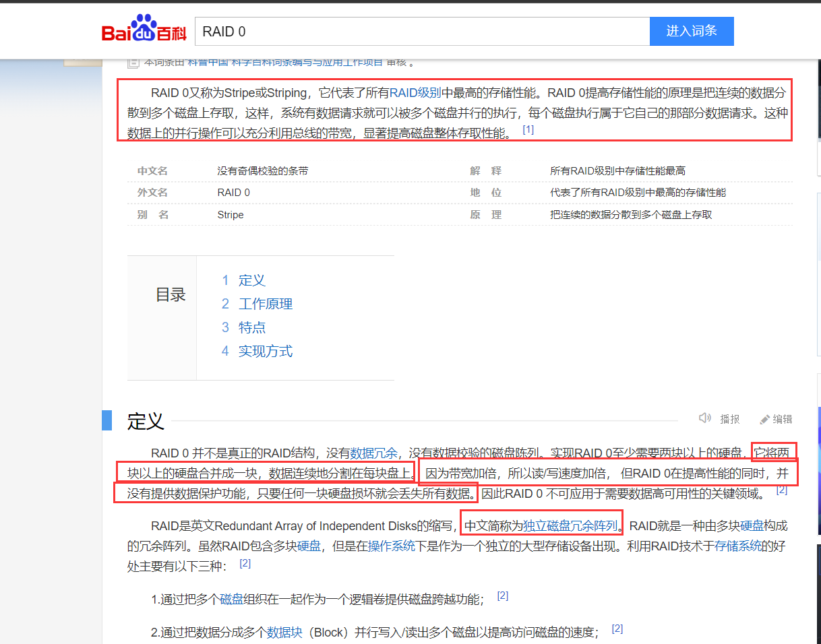Open the 数据块 link in list item 2
Screen dimensions: 821x644
pyautogui.click(x=284, y=632)
